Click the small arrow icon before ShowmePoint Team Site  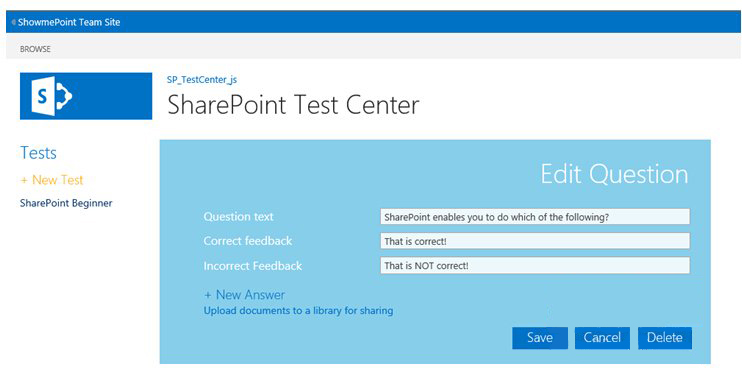(x=14, y=22)
